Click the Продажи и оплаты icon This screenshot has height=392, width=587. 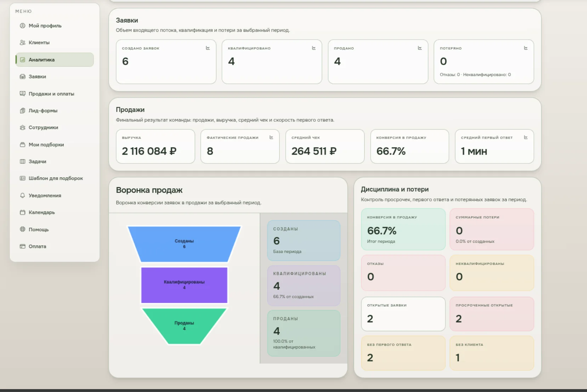click(x=23, y=94)
